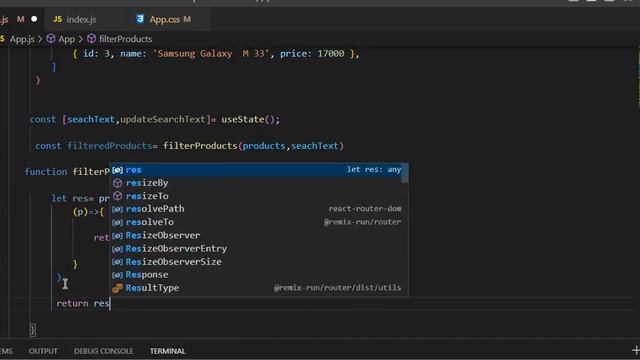
Task: Click the 'Samsung Galaxy M 33' string
Action: click(211, 53)
